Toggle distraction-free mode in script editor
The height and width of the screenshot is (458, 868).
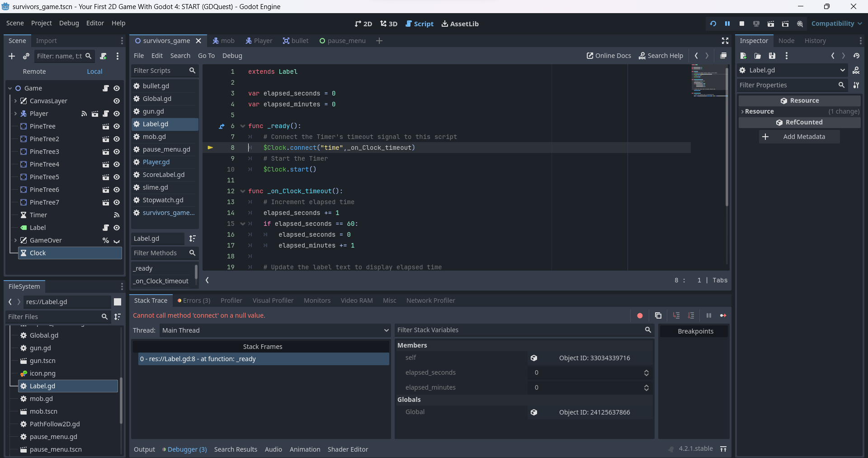[x=725, y=41]
